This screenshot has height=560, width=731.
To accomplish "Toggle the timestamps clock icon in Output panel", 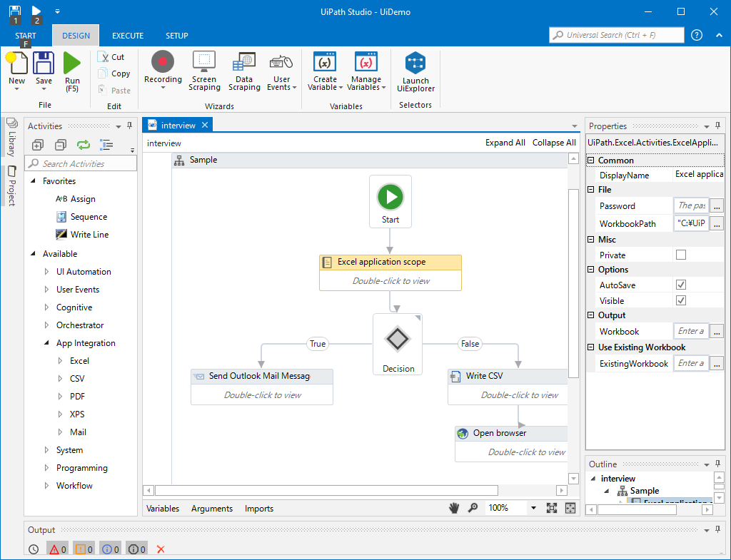I will 34,549.
